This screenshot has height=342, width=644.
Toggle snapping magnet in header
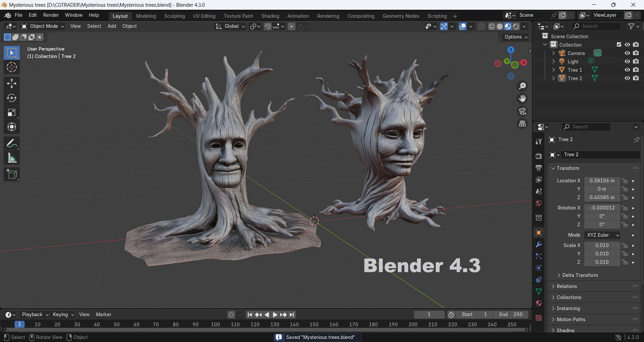267,26
